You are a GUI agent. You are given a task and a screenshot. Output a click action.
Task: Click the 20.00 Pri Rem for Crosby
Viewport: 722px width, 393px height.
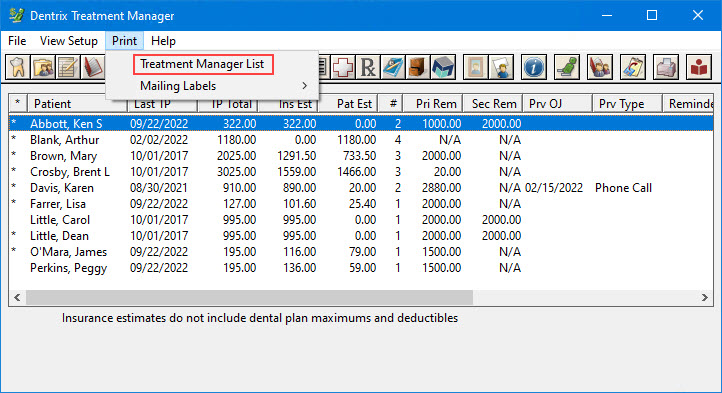pos(447,172)
